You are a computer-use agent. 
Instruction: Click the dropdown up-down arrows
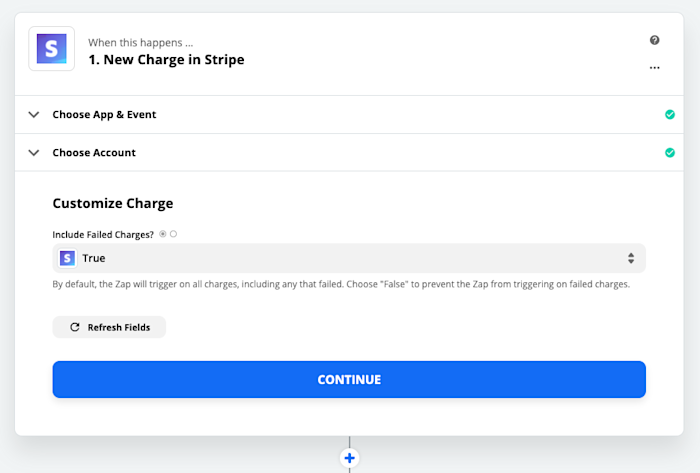pyautogui.click(x=631, y=258)
